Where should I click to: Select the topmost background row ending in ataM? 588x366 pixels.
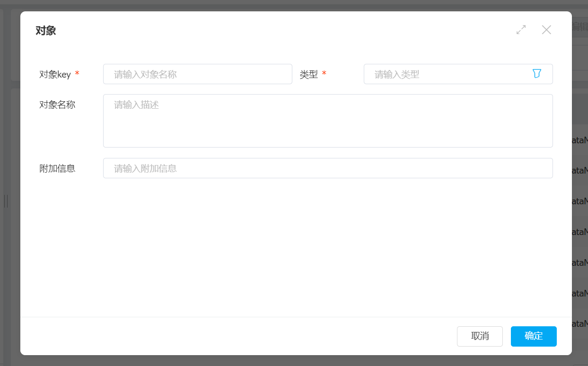tap(579, 140)
